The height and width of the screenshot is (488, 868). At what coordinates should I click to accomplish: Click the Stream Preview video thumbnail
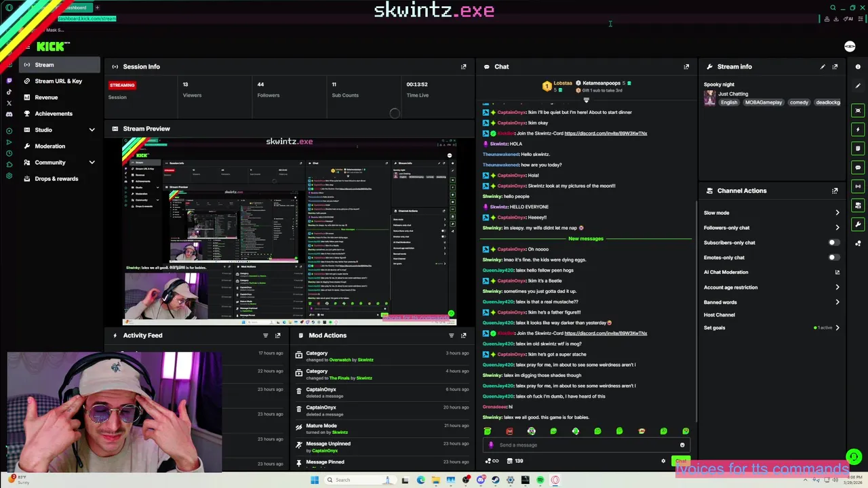pyautogui.click(x=290, y=231)
